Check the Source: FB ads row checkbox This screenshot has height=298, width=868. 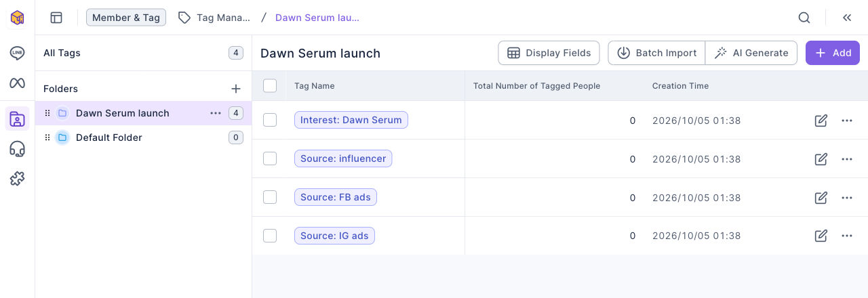click(x=270, y=197)
